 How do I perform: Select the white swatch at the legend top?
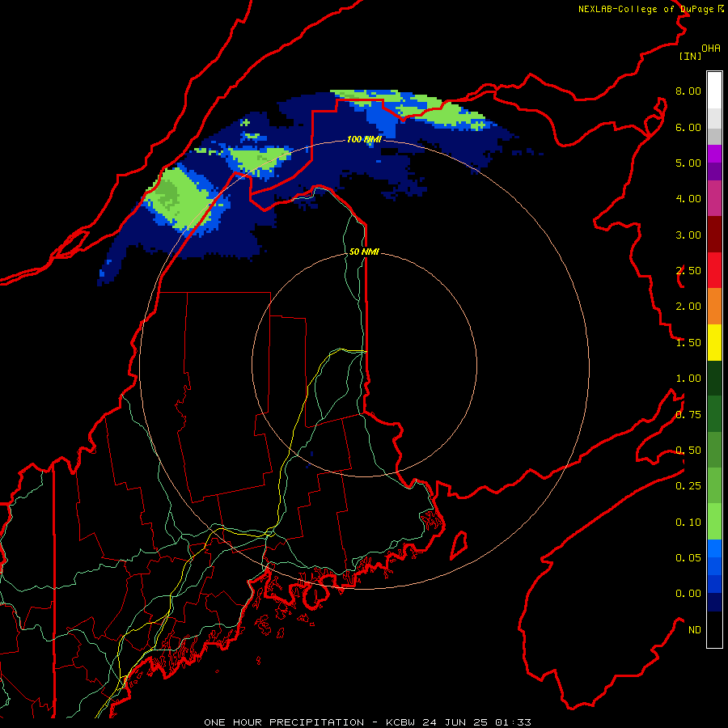coord(714,91)
